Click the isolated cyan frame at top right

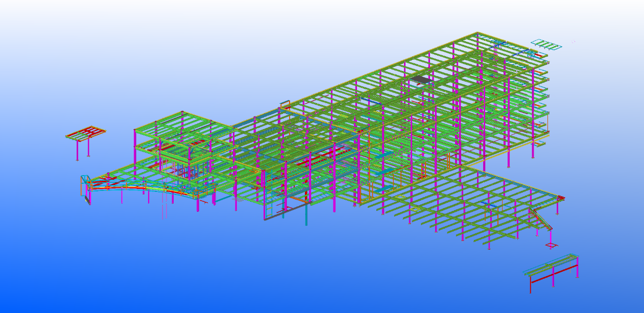point(546,44)
